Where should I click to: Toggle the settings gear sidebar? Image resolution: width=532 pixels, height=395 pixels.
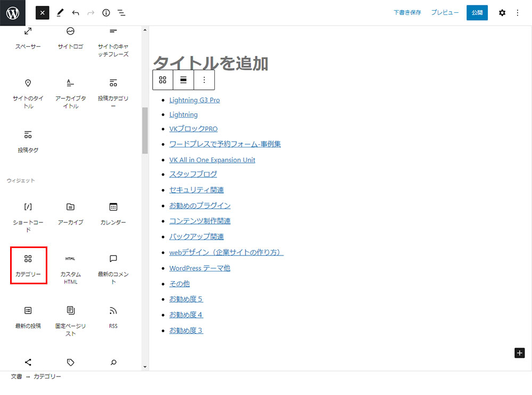[x=502, y=13]
